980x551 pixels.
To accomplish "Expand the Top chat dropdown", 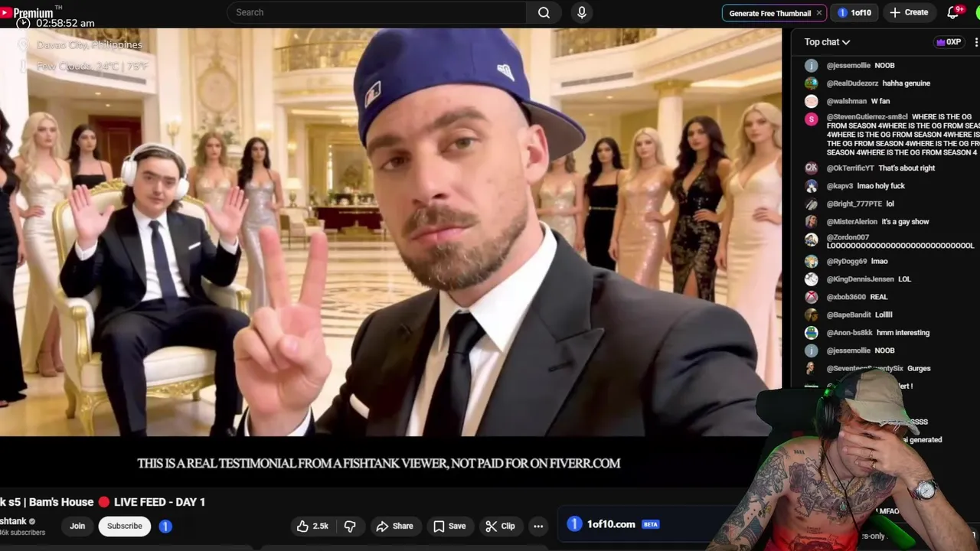I will [827, 42].
